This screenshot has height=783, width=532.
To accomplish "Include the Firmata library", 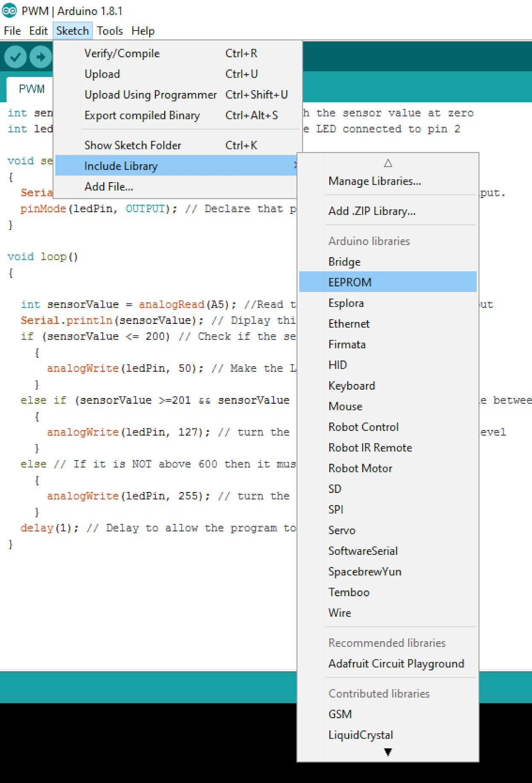I will [x=388, y=344].
